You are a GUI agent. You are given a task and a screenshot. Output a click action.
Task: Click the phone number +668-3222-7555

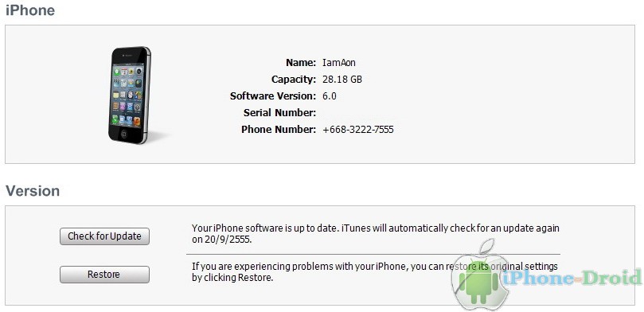(x=358, y=130)
